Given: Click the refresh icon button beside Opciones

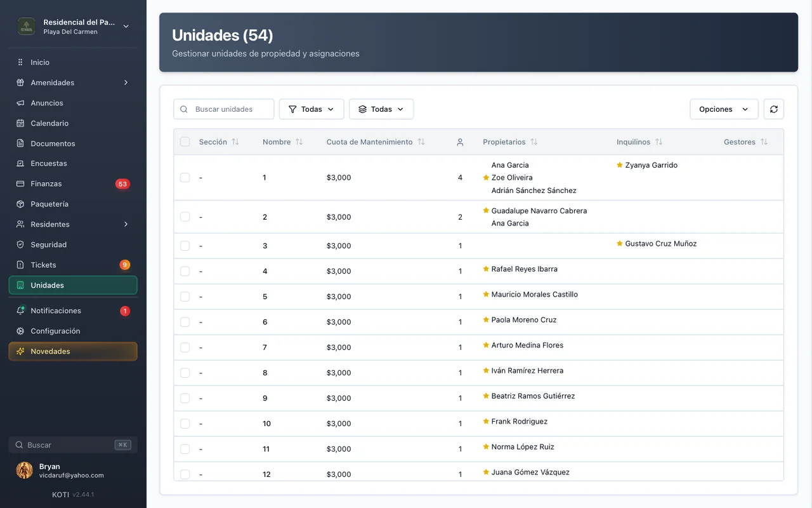Looking at the screenshot, I should click(x=773, y=109).
